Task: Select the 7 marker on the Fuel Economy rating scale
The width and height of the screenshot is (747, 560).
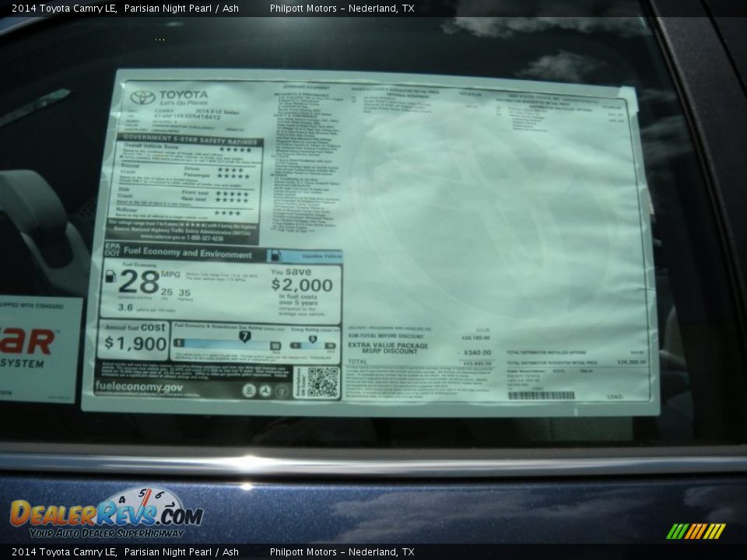Action: (x=245, y=334)
